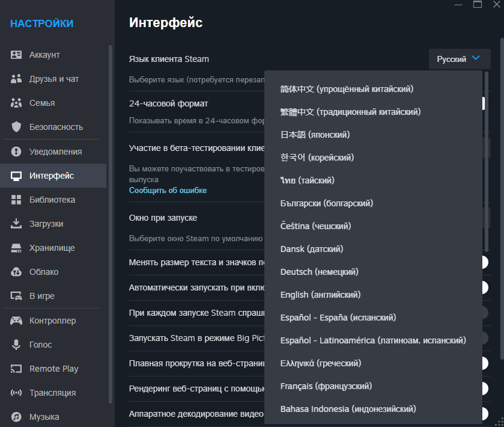Open Музыка music settings
The height and width of the screenshot is (427, 504).
click(53, 417)
